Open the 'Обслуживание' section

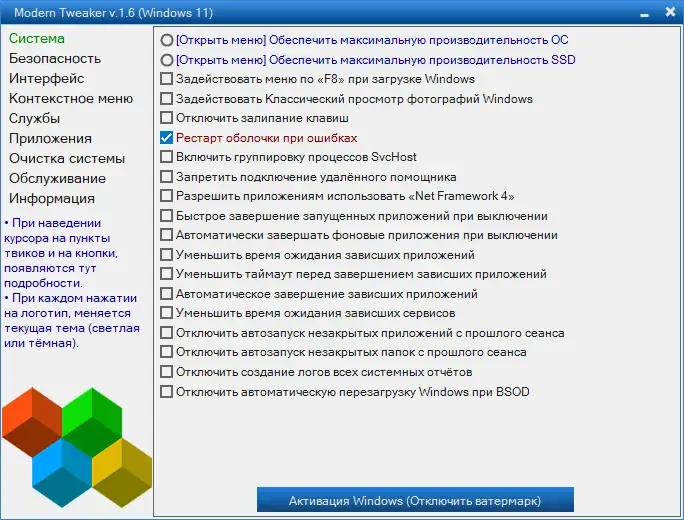point(57,178)
